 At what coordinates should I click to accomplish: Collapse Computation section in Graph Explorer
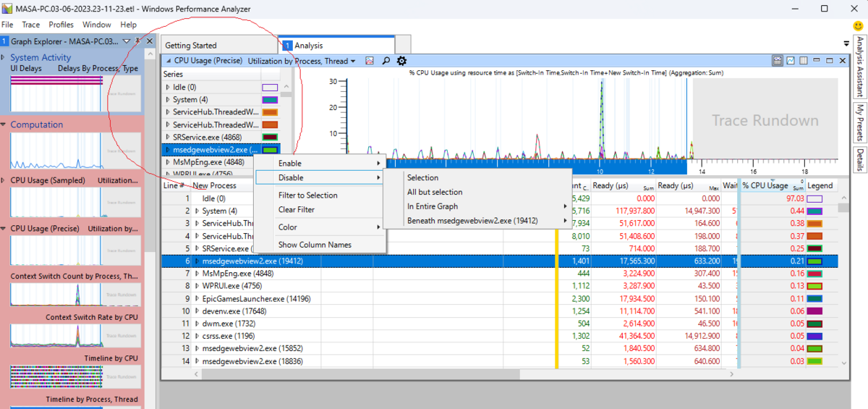4,125
